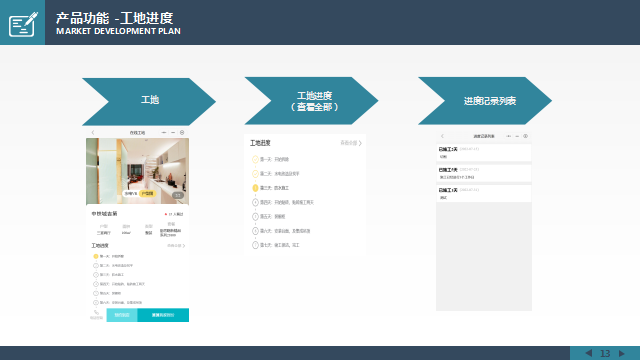Click the viewer count text beside red dot

(176, 214)
